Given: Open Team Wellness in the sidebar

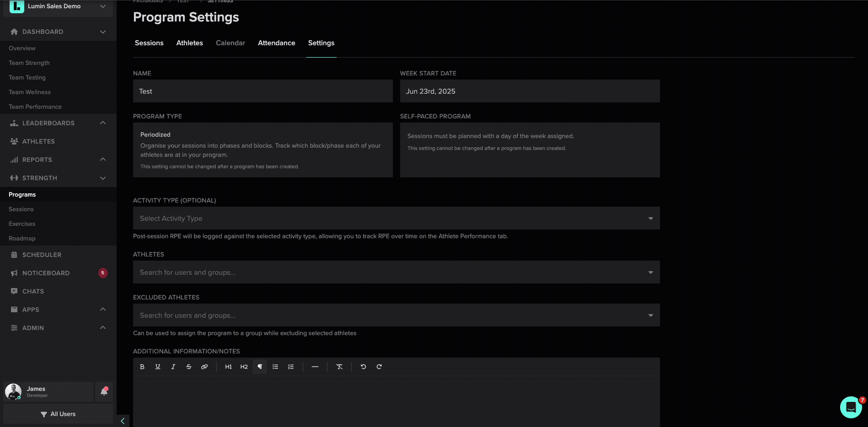Looking at the screenshot, I should pos(30,92).
